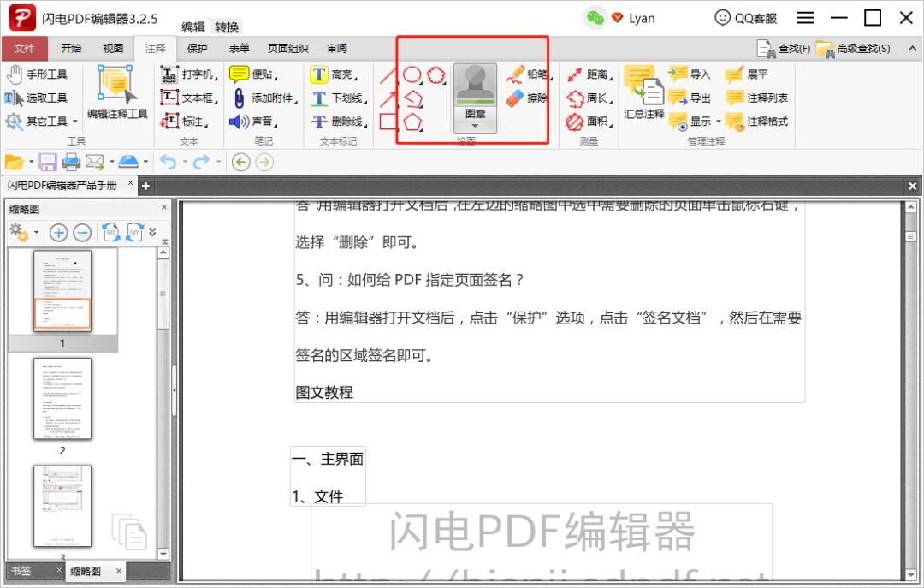Use the Area measuring tool (面积)

click(x=589, y=122)
